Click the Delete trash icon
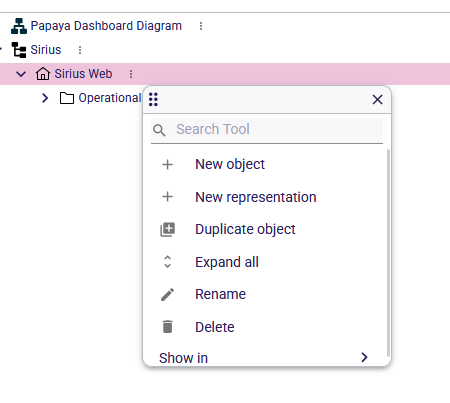The image size is (450, 403). (167, 327)
